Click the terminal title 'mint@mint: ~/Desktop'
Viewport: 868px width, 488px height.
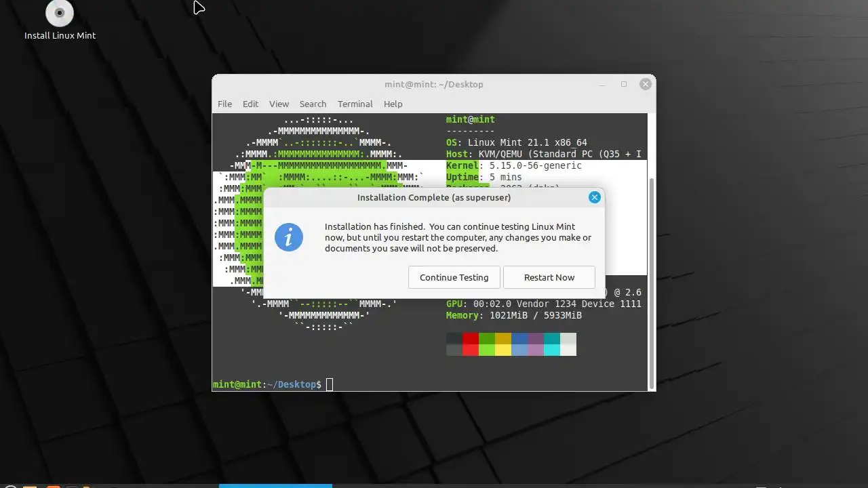tap(434, 84)
